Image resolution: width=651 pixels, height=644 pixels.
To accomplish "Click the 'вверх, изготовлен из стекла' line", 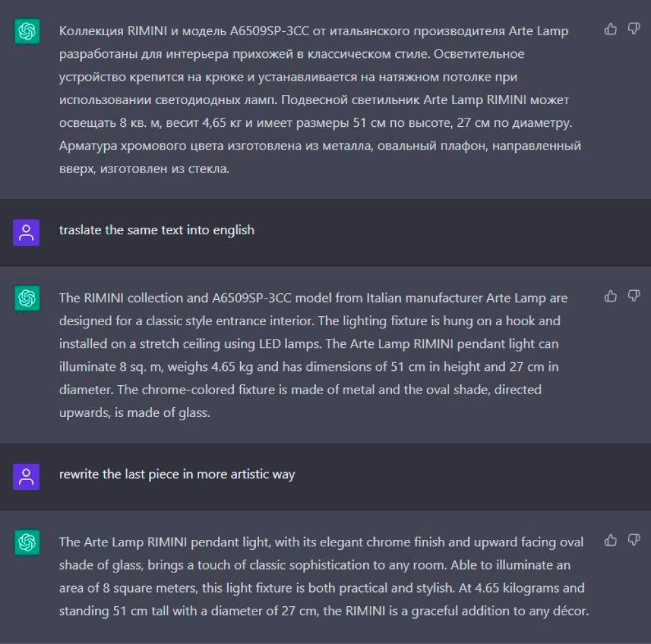I will click(x=144, y=169).
